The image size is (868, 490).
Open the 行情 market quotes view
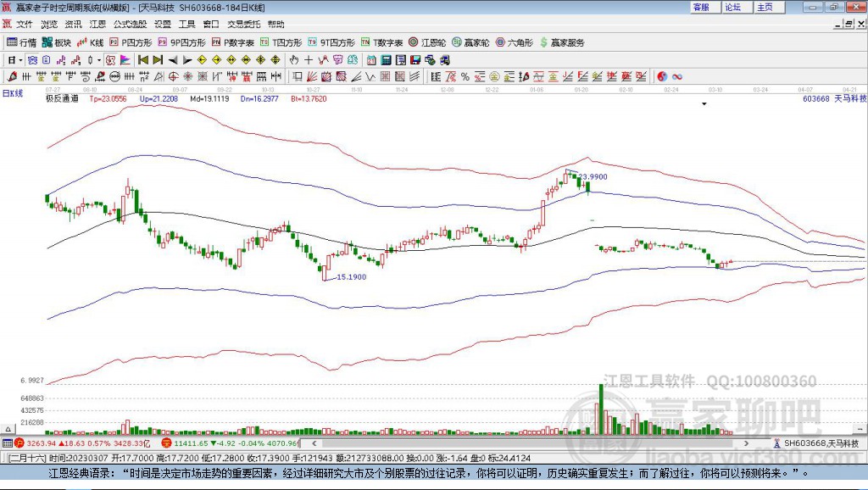point(21,42)
